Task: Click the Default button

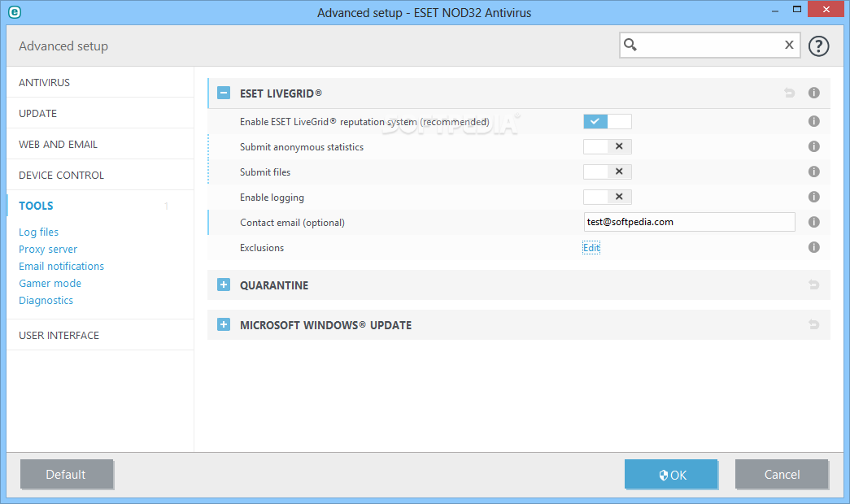Action: coord(66,474)
